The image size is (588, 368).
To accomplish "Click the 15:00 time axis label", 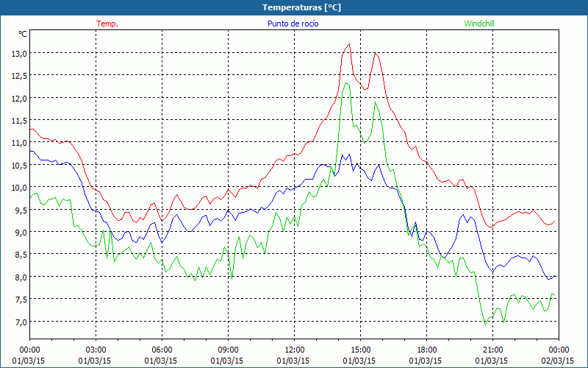I will click(x=360, y=350).
